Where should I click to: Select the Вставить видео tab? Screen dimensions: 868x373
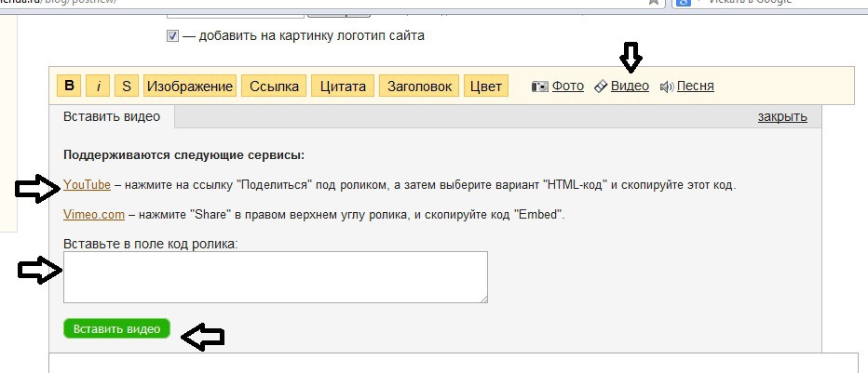(x=112, y=116)
